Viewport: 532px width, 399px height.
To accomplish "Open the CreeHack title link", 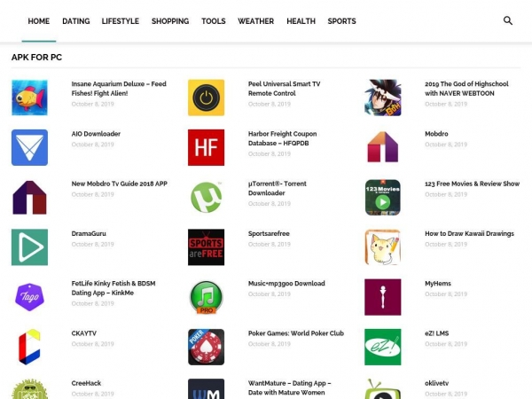I will [x=86, y=383].
